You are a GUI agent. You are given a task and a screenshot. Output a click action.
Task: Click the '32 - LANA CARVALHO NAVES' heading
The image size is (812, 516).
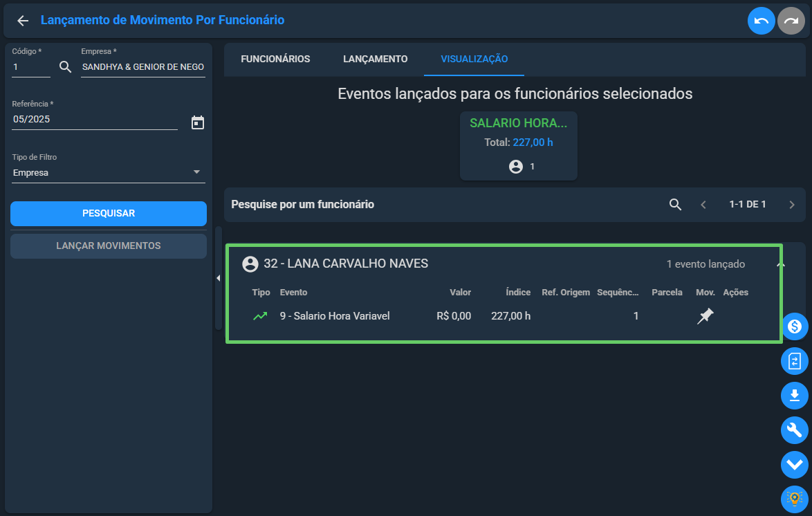tap(346, 264)
